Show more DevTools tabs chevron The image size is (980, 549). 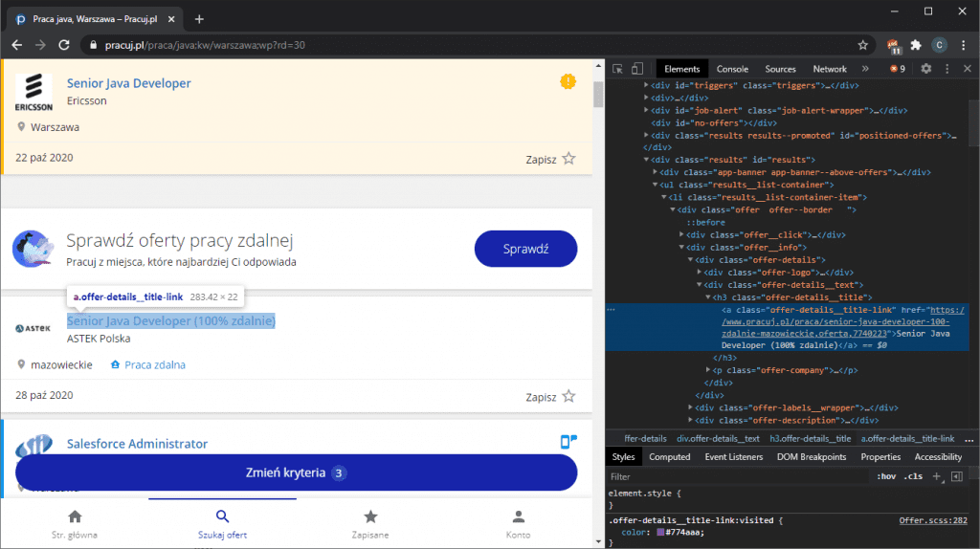pyautogui.click(x=865, y=69)
